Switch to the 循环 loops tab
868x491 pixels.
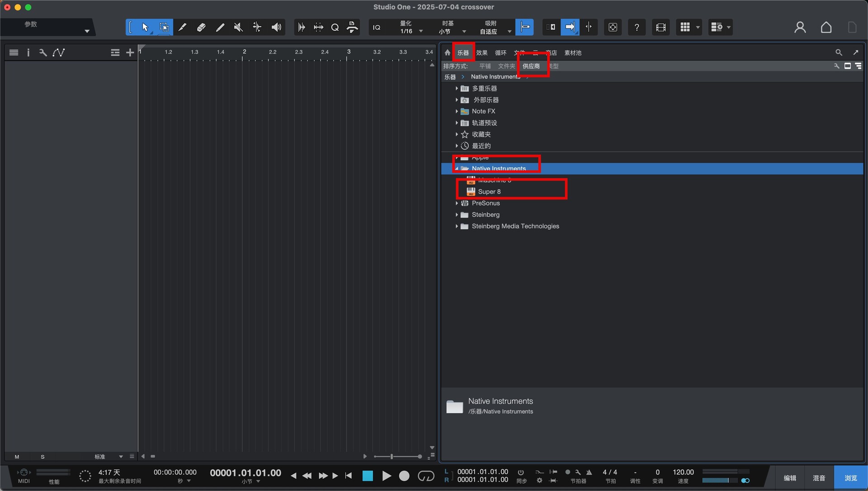pyautogui.click(x=500, y=52)
